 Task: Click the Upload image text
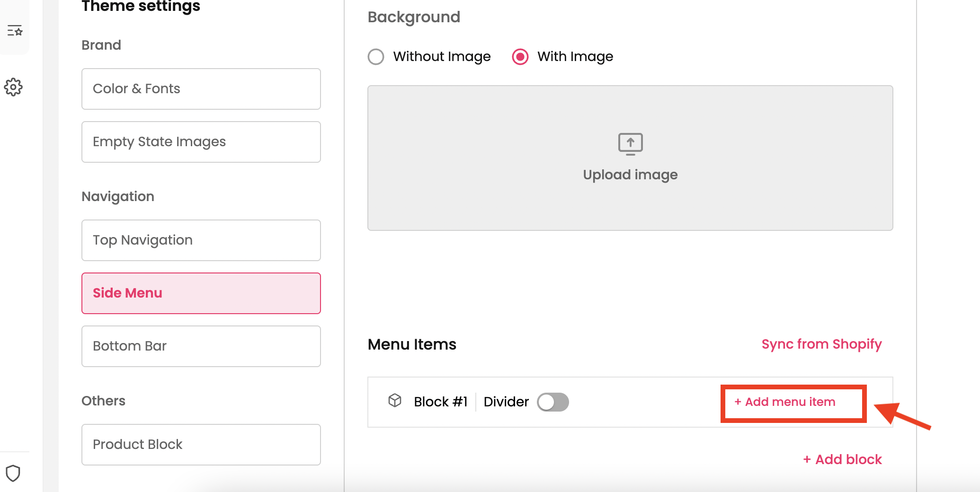click(x=630, y=175)
